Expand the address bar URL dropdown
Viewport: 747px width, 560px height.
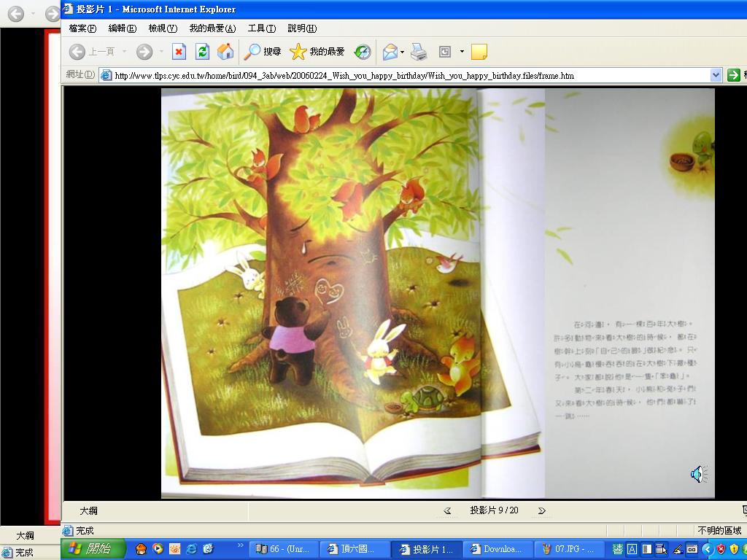point(716,75)
